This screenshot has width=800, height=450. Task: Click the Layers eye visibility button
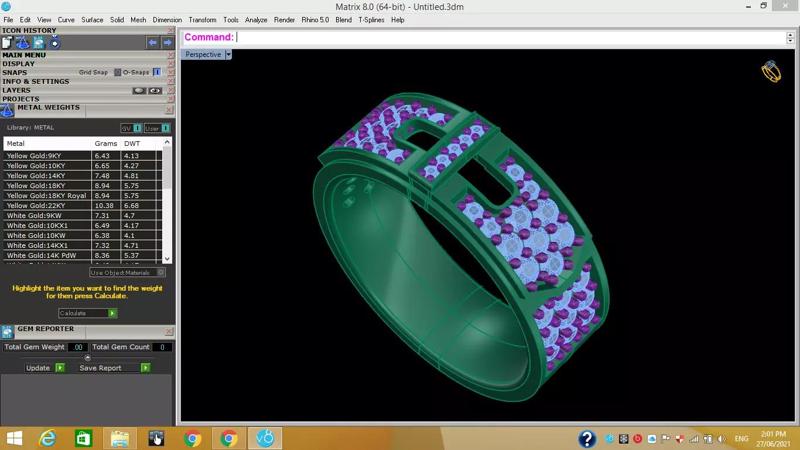tap(155, 91)
